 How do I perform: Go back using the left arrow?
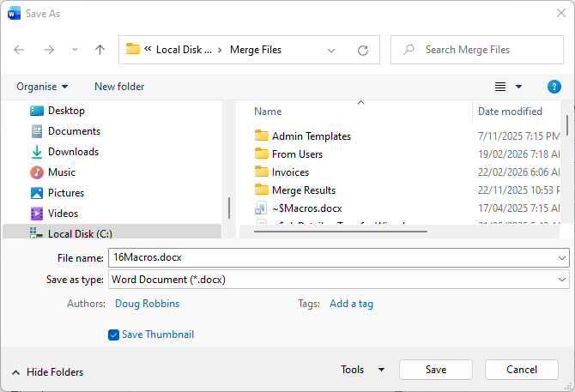pyautogui.click(x=19, y=50)
